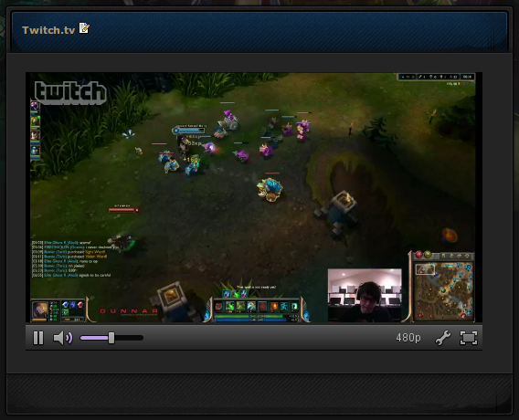Select the top teammate portrait icon
The image size is (519, 420).
click(35, 107)
